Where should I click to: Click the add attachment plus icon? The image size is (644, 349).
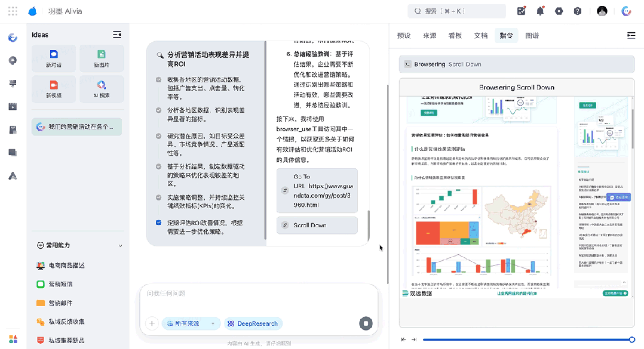[x=152, y=323]
